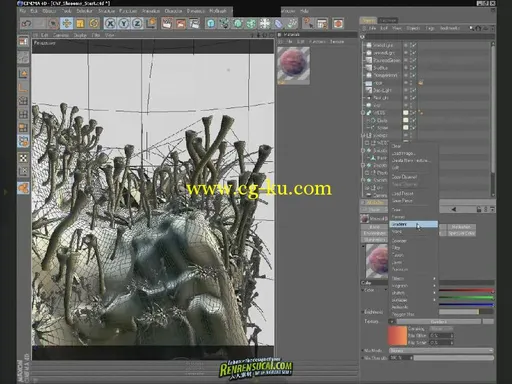The height and width of the screenshot is (384, 512).
Task: Click the lock icon in Attribute Manager header
Action: coord(479,209)
